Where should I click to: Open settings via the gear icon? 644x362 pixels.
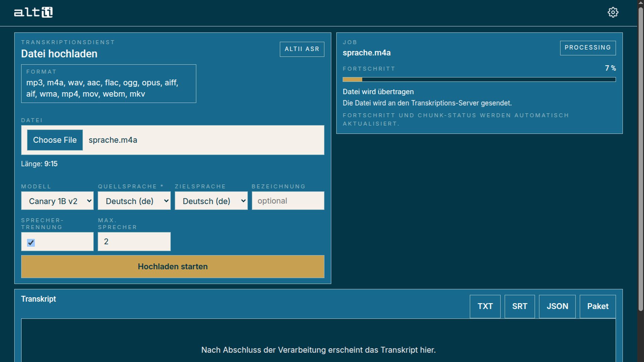point(613,12)
